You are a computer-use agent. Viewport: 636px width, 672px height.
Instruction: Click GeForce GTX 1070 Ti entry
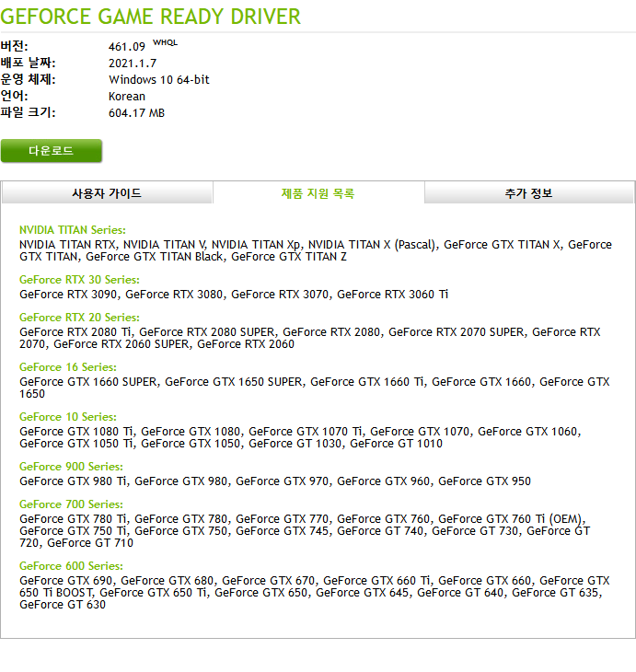click(306, 432)
